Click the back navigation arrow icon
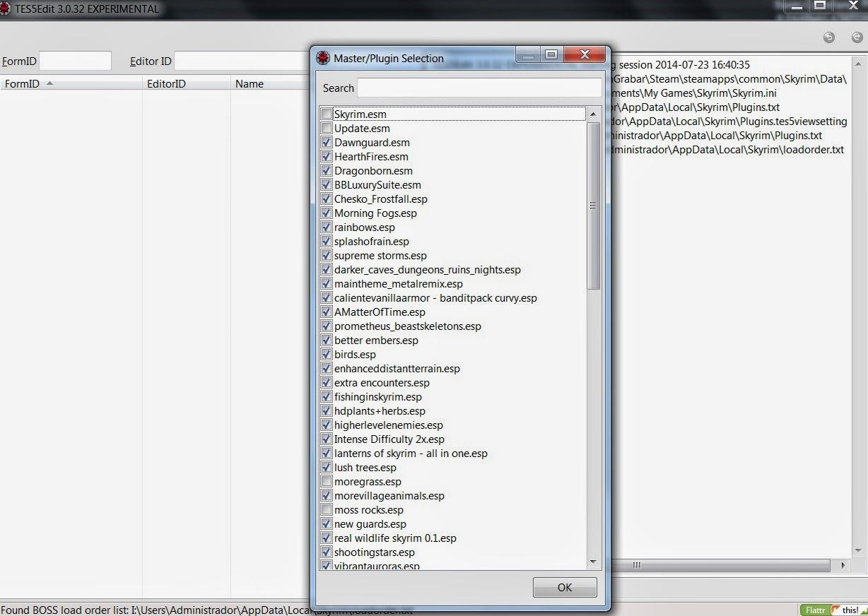868x616 pixels. pos(829,37)
